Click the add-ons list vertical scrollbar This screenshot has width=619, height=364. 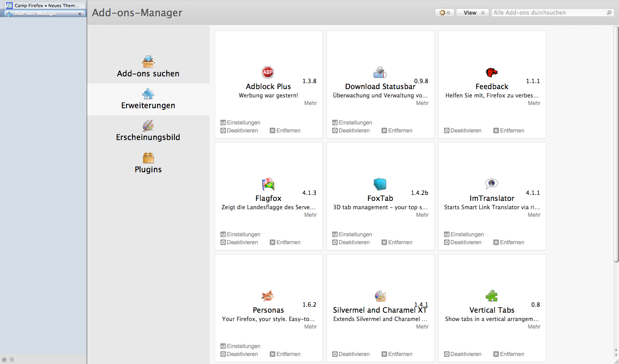(616, 144)
